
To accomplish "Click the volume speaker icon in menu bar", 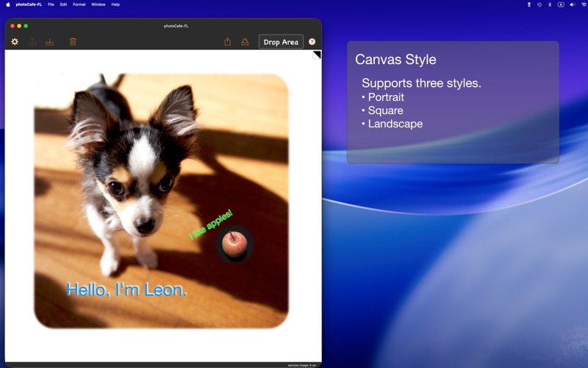I will point(573,4).
